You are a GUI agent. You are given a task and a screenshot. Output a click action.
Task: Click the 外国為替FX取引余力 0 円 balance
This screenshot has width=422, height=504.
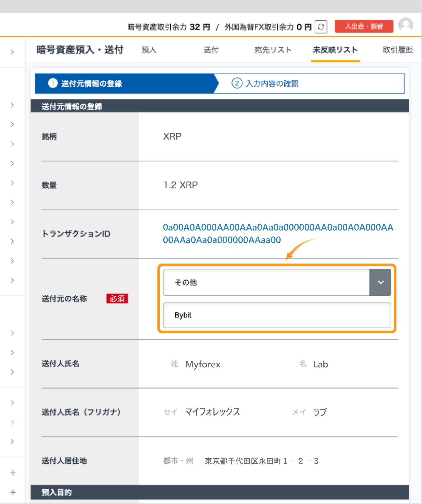point(268,27)
